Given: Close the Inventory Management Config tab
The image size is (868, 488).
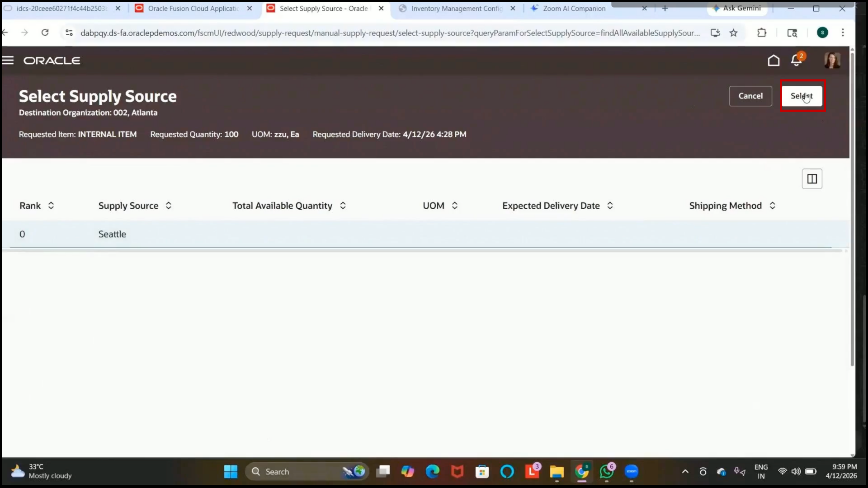Looking at the screenshot, I should (x=513, y=9).
